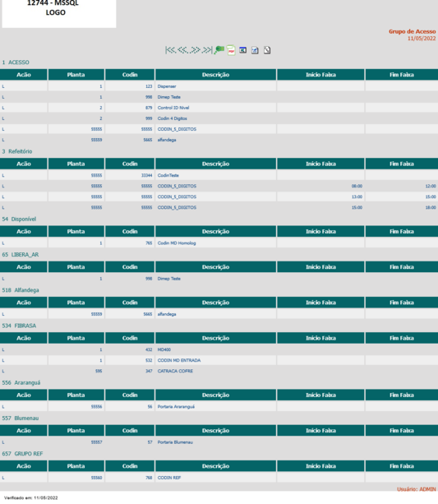Export the report as PDF
Image resolution: width=438 pixels, height=504 pixels.
coord(231,50)
